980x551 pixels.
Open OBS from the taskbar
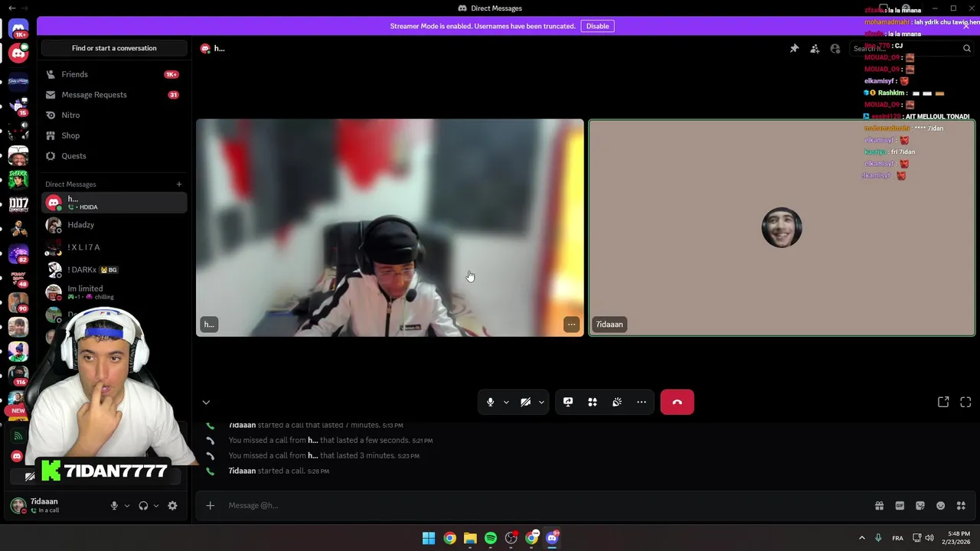[x=511, y=538]
